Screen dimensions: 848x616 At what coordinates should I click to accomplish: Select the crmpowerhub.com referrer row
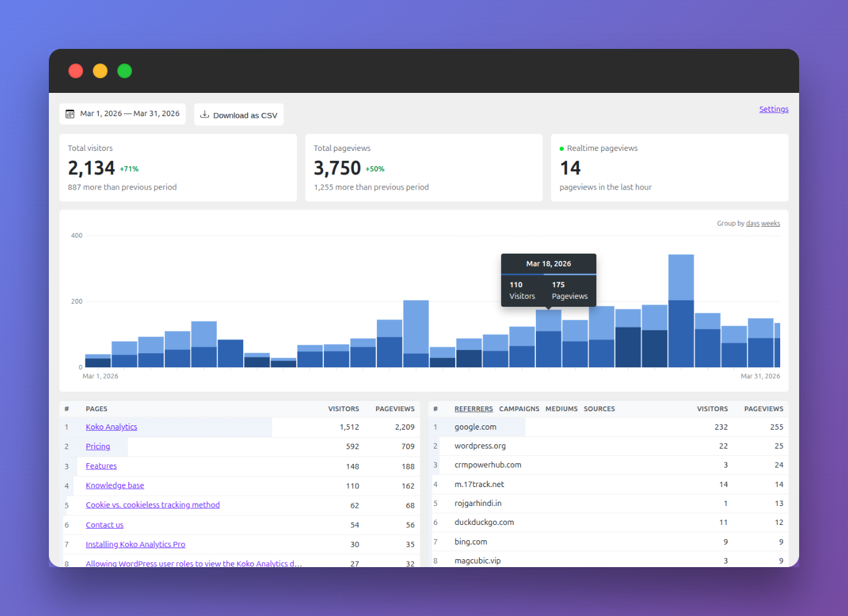610,465
